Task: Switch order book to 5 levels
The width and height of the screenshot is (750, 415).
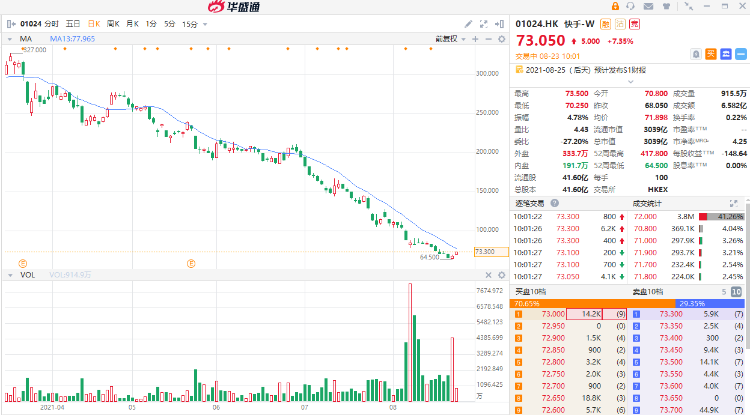Action: 724,292
